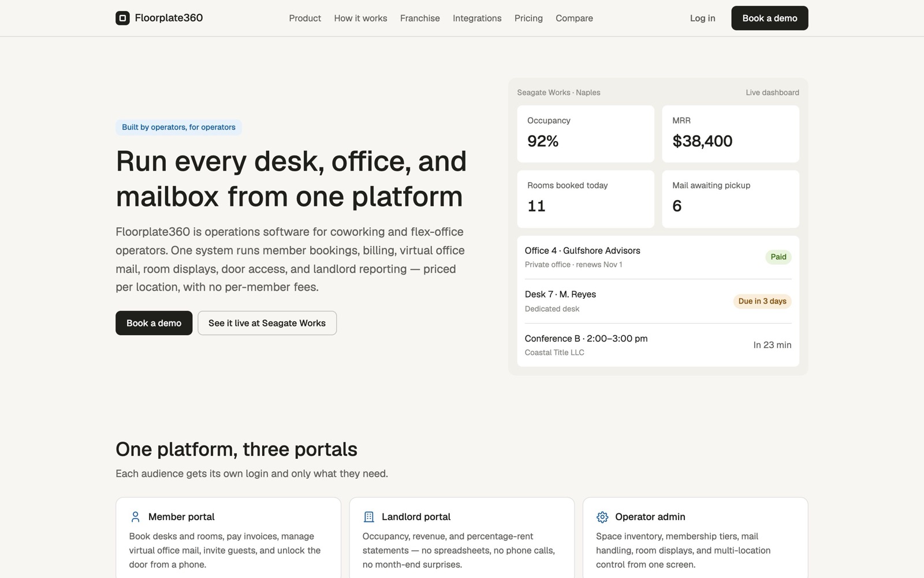Click the Coastal Title LLC text

[554, 353]
